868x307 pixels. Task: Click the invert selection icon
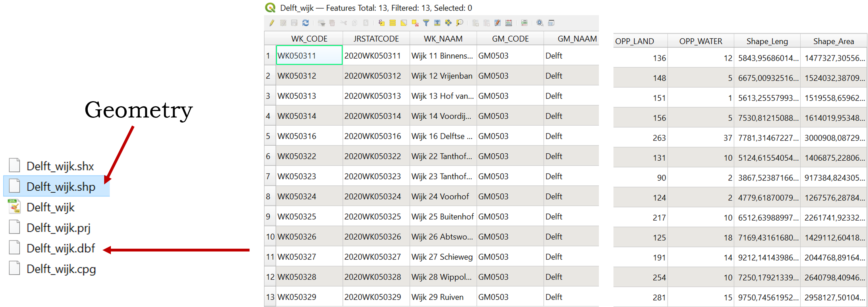tap(404, 23)
